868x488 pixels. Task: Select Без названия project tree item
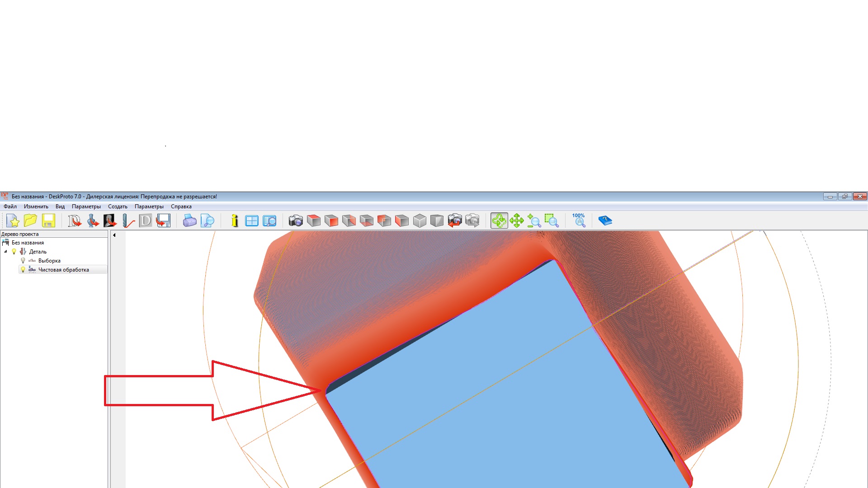(x=28, y=243)
